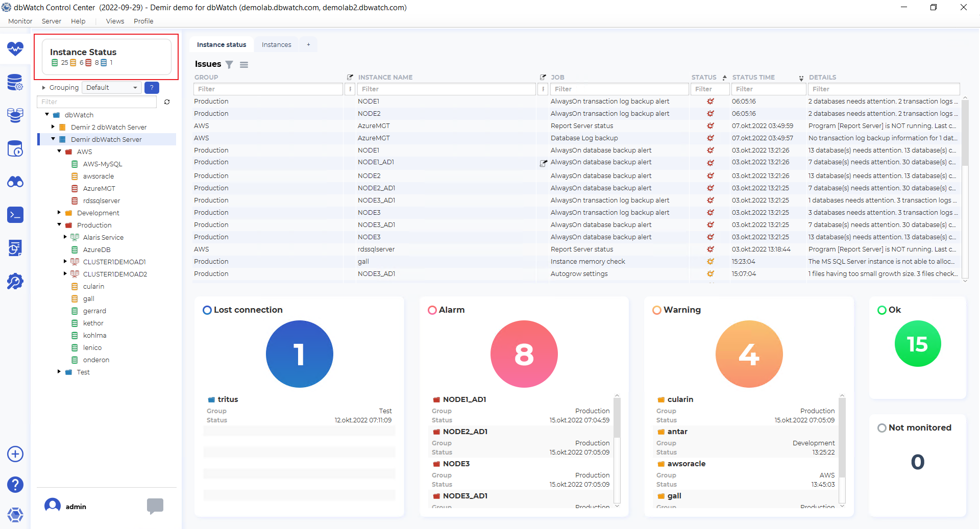Open the Views menu
This screenshot has width=980, height=529.
click(115, 21)
